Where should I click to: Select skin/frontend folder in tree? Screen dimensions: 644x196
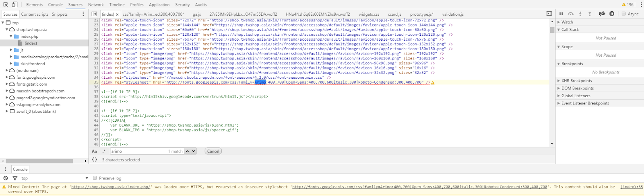coord(33,63)
